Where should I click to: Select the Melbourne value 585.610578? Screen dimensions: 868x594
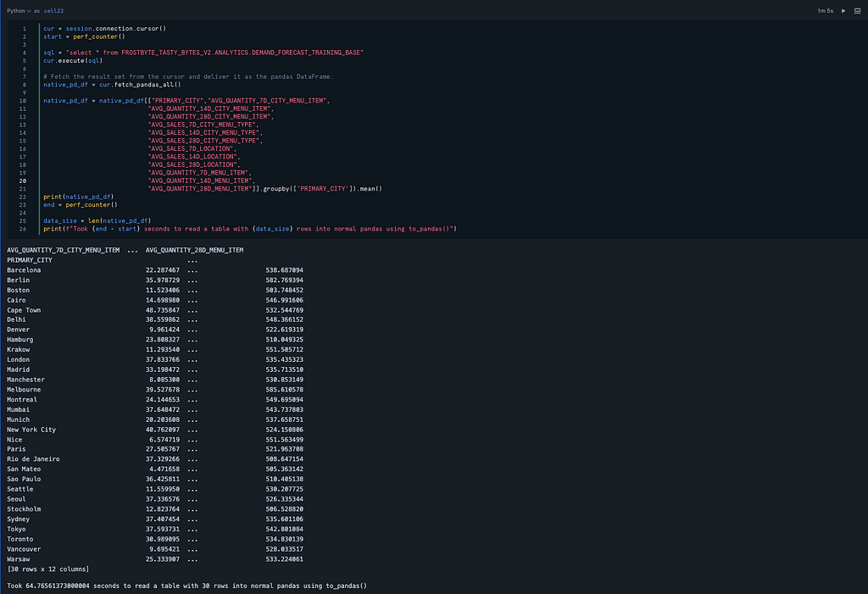[284, 390]
